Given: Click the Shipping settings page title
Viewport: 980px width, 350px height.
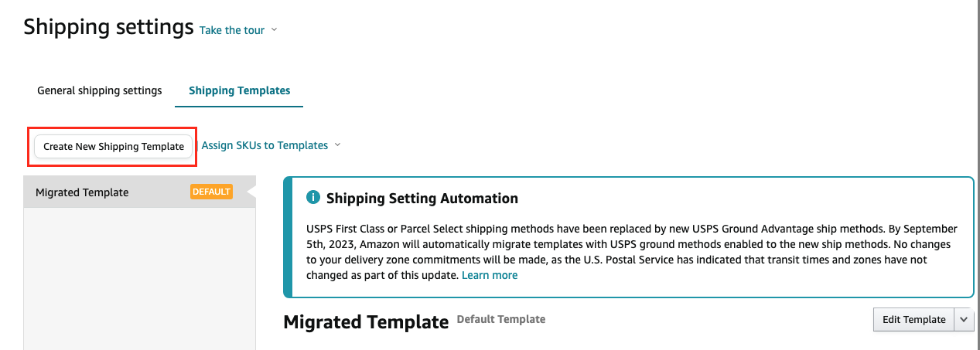Looking at the screenshot, I should click(108, 27).
